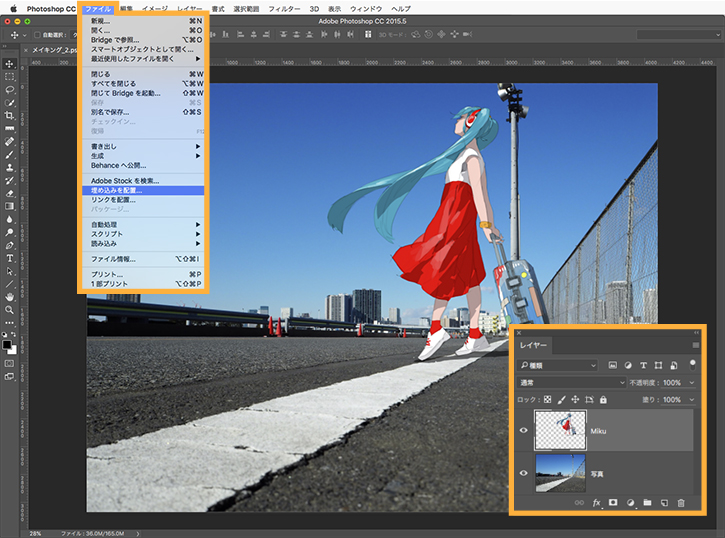Expand 最近使用したファイルを開く submenu
Image resolution: width=725 pixels, height=538 pixels.
(143, 59)
